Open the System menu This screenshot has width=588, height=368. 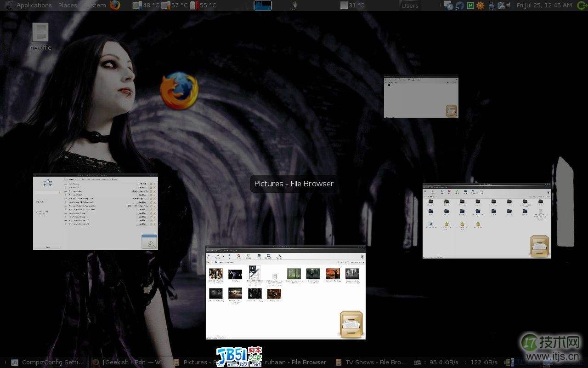(x=96, y=6)
